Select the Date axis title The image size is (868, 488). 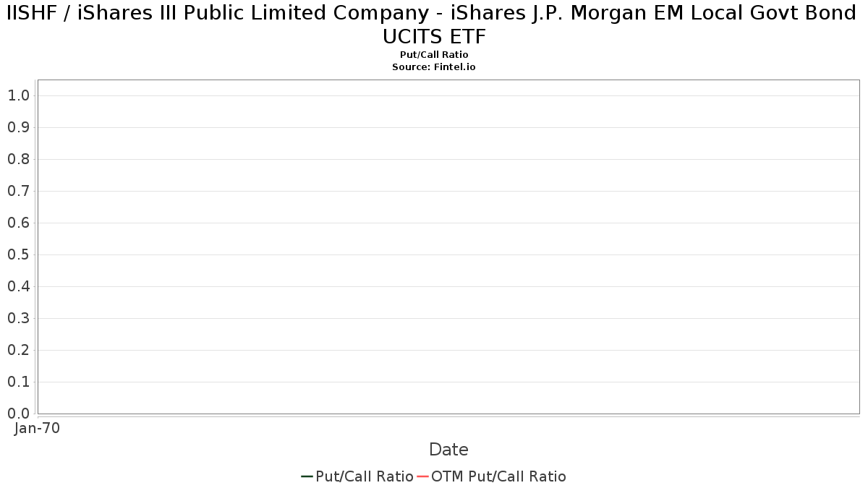(x=448, y=450)
